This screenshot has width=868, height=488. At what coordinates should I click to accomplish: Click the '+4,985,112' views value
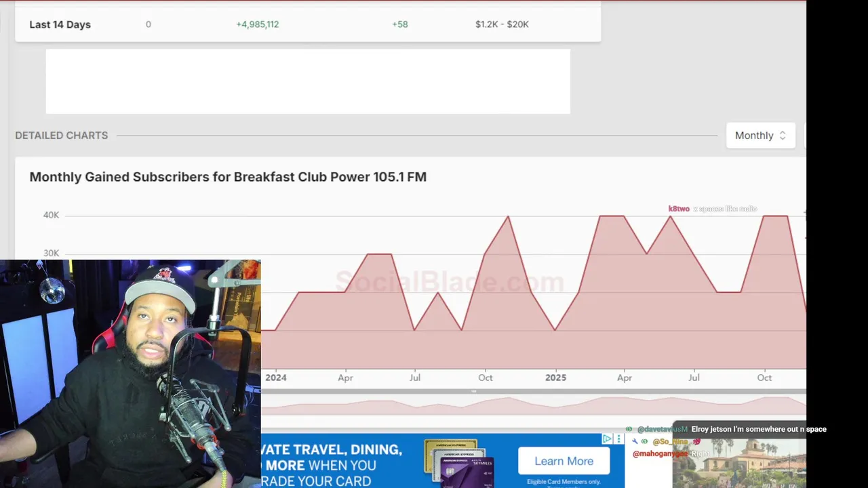[258, 24]
